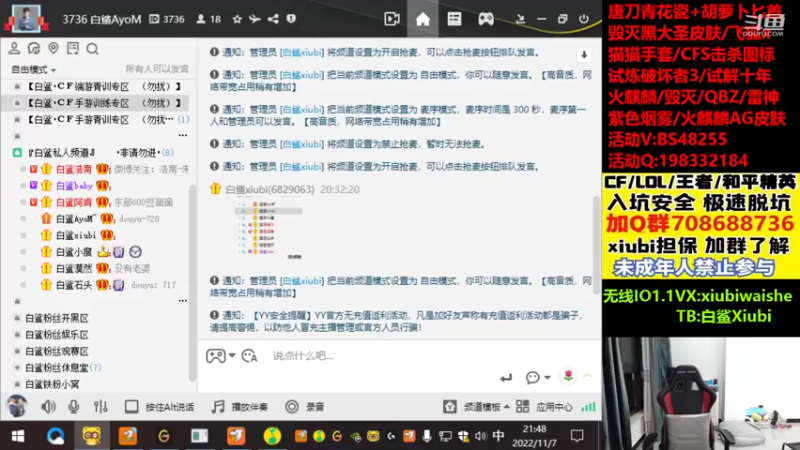Click the share icon in header
The width and height of the screenshot is (800, 450).
[x=273, y=19]
